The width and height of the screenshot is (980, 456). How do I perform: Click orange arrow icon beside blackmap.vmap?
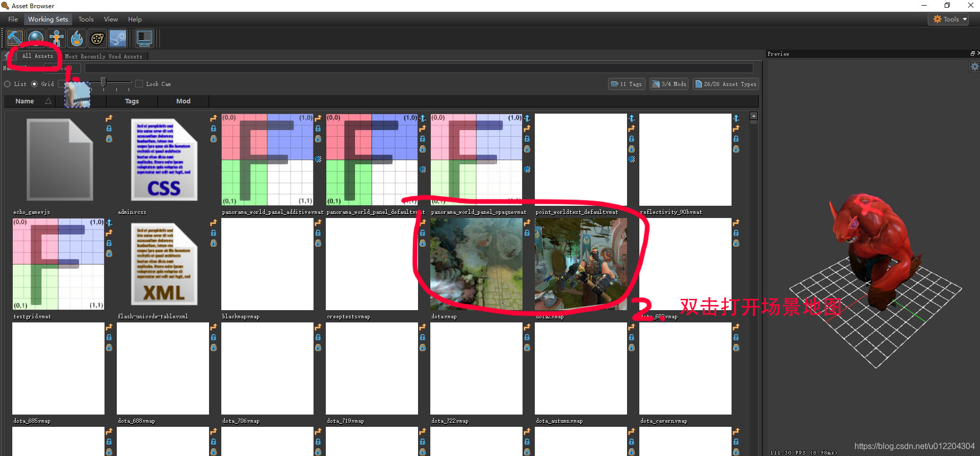tap(318, 223)
